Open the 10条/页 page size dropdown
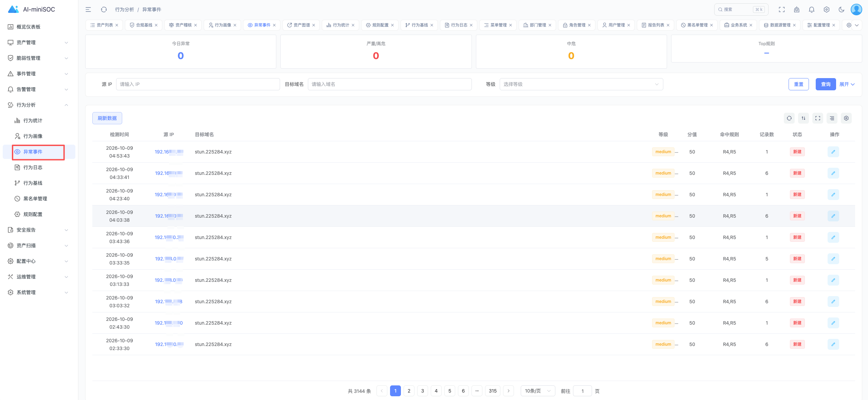 538,391
